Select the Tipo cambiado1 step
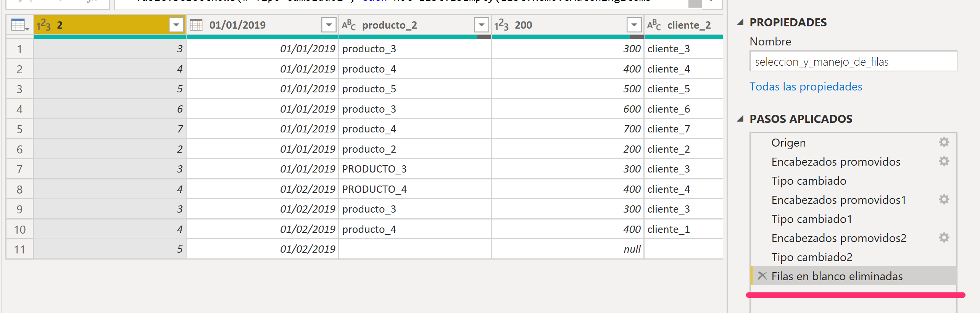This screenshot has width=980, height=313. [854, 219]
